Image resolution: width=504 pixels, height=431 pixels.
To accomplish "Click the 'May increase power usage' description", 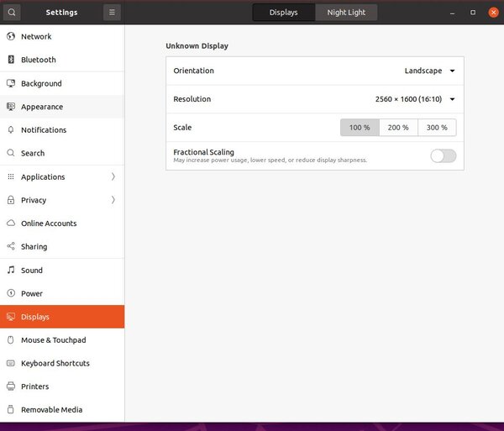I will click(x=270, y=160).
